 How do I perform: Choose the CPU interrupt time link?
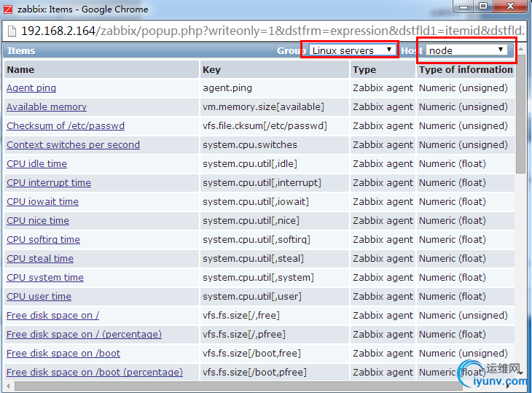pos(49,182)
